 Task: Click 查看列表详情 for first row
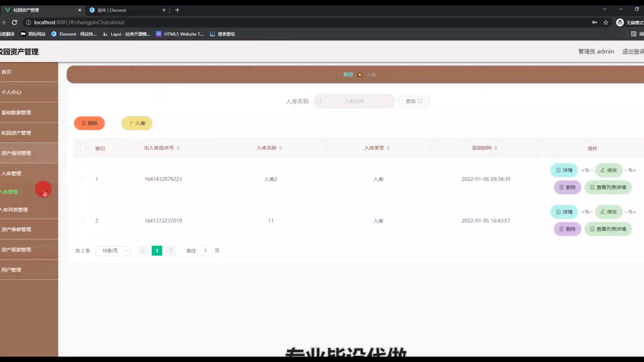[608, 187]
